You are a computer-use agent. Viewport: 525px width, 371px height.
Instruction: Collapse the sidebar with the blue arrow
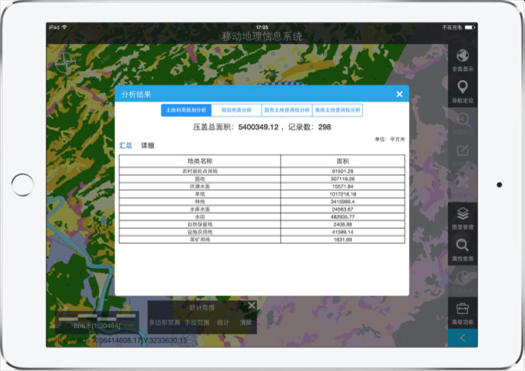(463, 338)
